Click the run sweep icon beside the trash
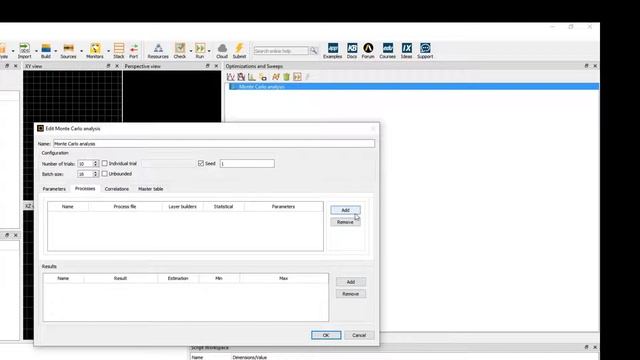 (x=297, y=77)
